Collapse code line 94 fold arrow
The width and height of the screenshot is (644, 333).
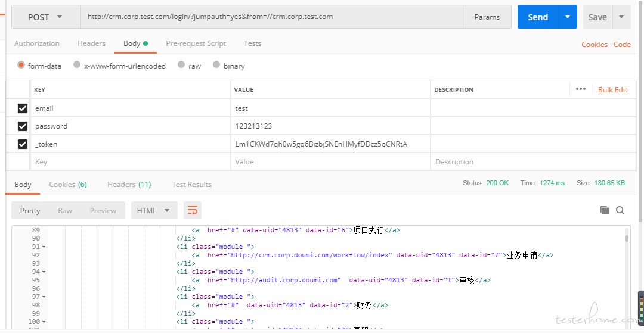pyautogui.click(x=44, y=272)
